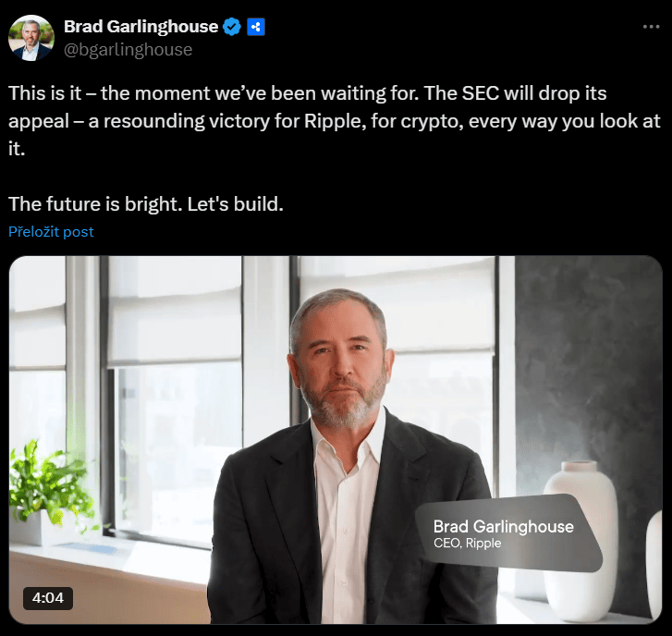
Task: Open the three-dot more options menu
Action: click(651, 27)
